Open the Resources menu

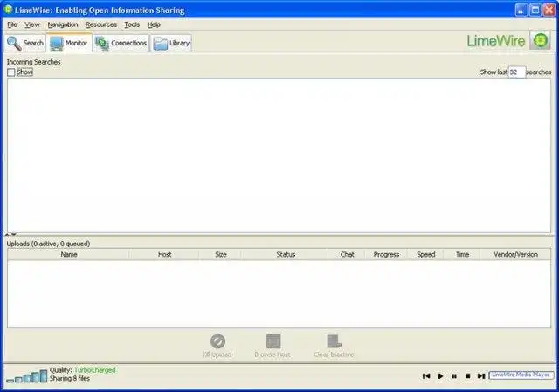pos(101,24)
